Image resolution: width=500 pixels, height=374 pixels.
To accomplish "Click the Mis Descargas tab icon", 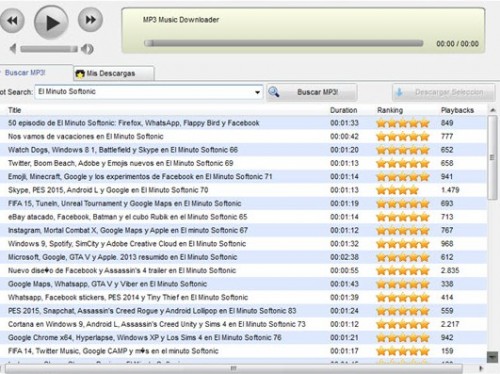I will point(80,74).
